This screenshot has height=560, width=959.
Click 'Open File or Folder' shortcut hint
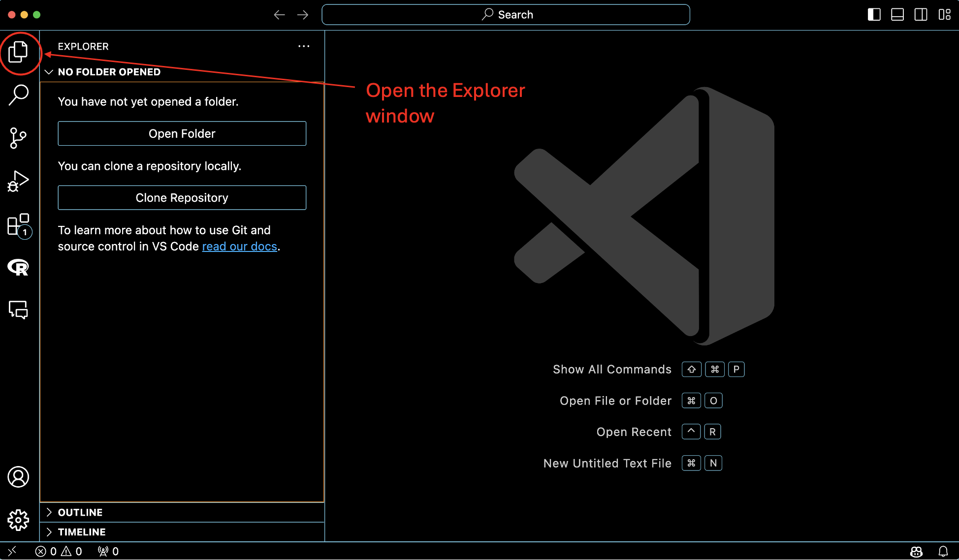pyautogui.click(x=615, y=401)
